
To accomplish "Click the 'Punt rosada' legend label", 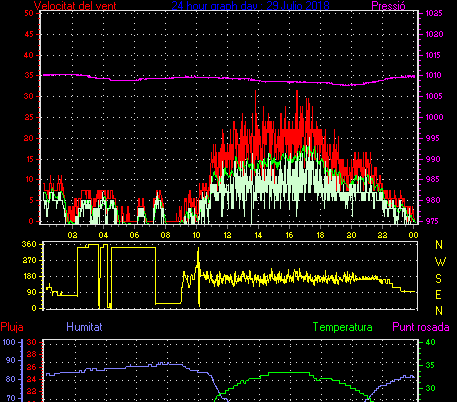I will point(421,327).
